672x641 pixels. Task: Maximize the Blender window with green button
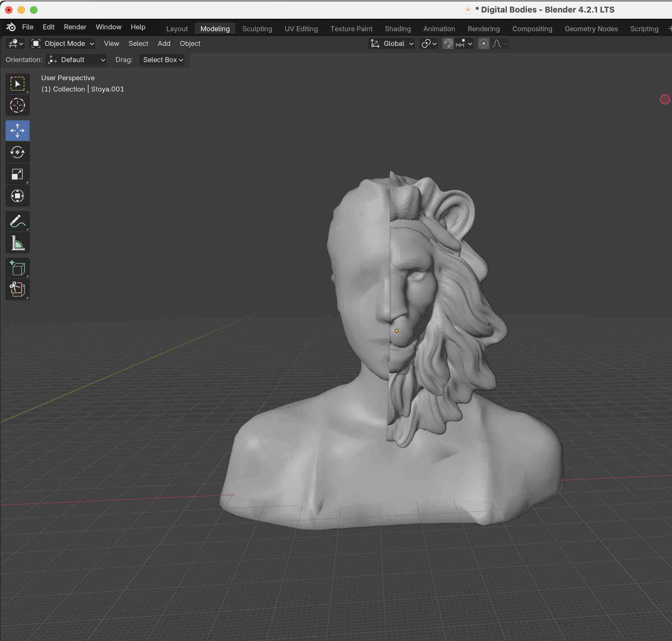(x=34, y=10)
